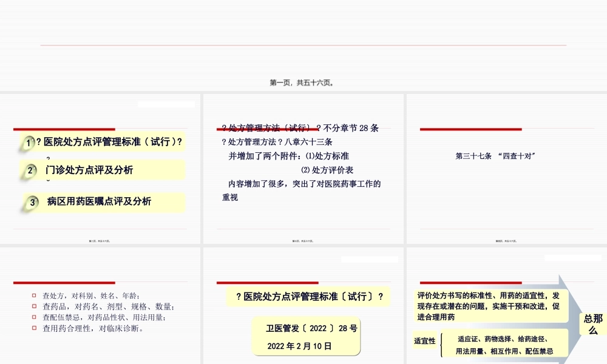
Task: Expand the 适宜性 bracket detail box
Action: 503,343
